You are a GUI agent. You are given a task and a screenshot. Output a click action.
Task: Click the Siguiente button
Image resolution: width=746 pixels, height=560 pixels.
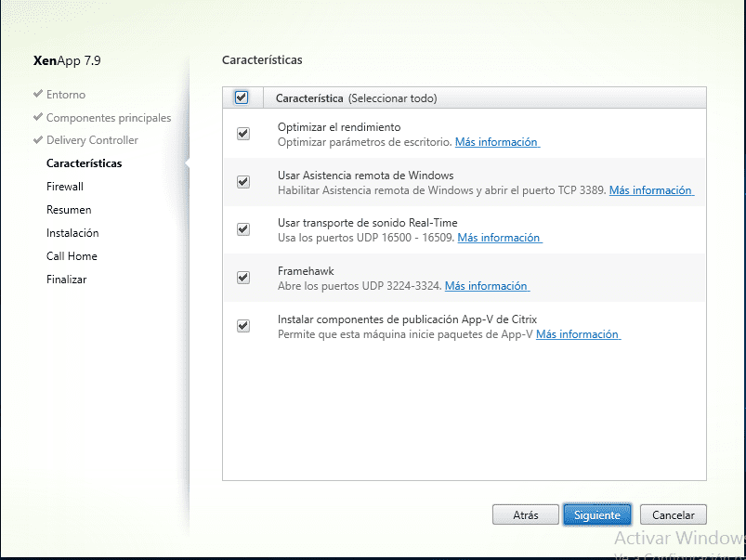tap(596, 514)
